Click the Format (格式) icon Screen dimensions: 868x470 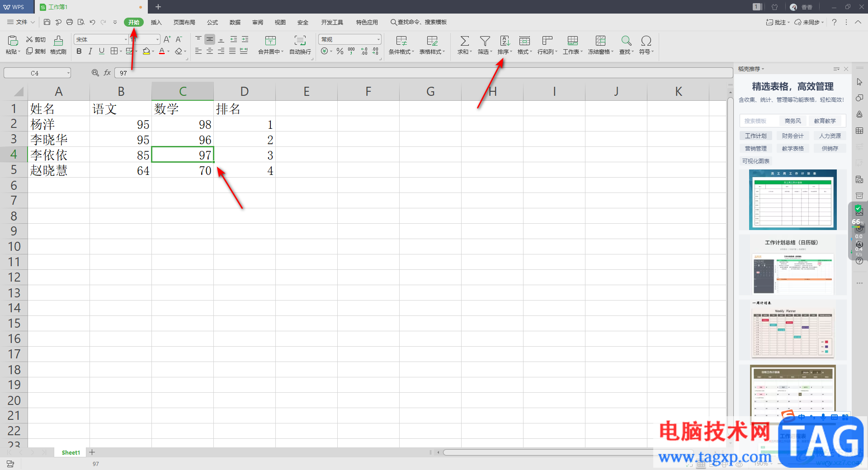click(524, 41)
